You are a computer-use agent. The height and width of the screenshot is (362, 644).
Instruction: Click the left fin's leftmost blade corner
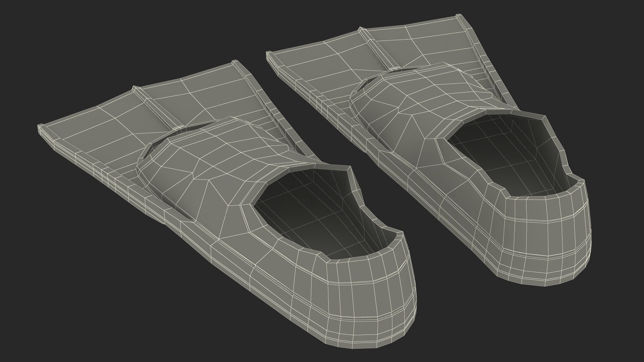pos(40,127)
